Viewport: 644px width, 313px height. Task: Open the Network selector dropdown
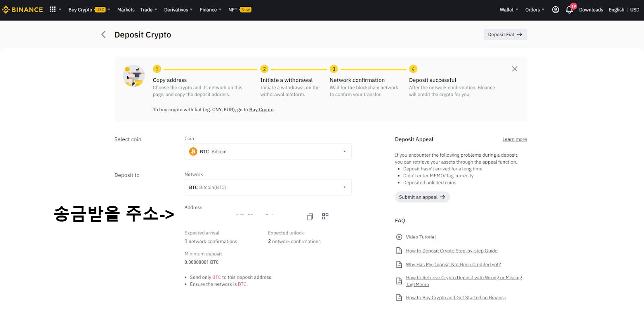pyautogui.click(x=268, y=187)
